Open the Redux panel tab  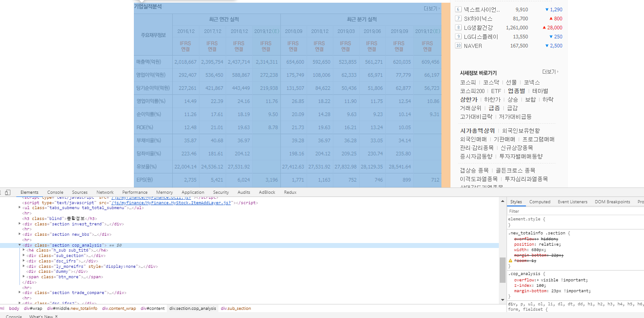click(x=290, y=192)
